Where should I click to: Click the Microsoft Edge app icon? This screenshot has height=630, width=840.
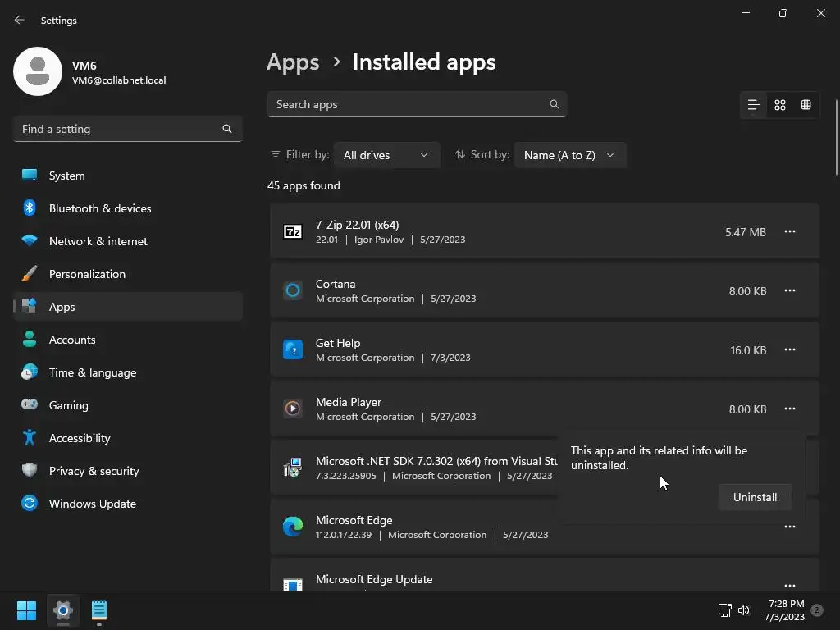coord(293,527)
